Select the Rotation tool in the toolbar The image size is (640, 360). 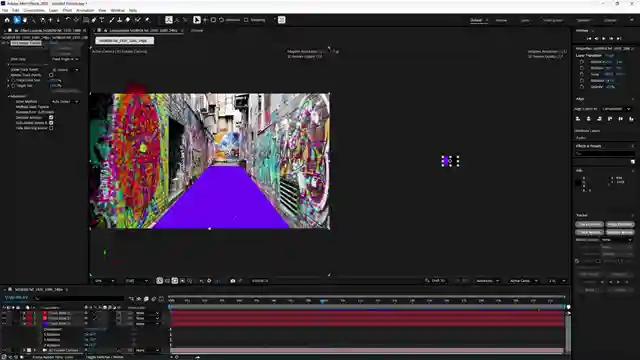tap(68, 20)
